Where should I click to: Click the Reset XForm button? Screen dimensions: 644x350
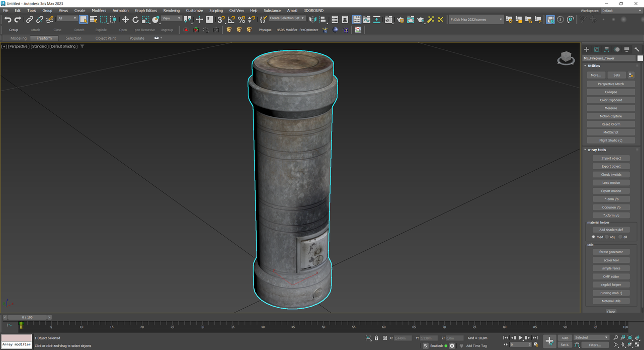point(611,124)
